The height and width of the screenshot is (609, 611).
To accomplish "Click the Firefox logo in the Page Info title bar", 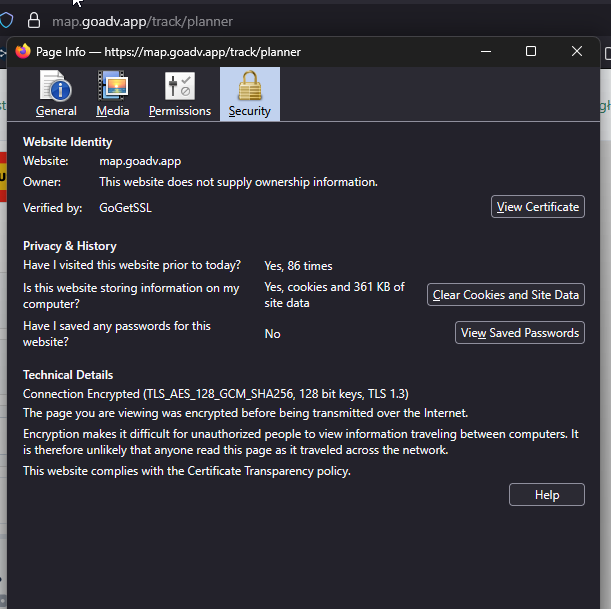I will pos(23,51).
